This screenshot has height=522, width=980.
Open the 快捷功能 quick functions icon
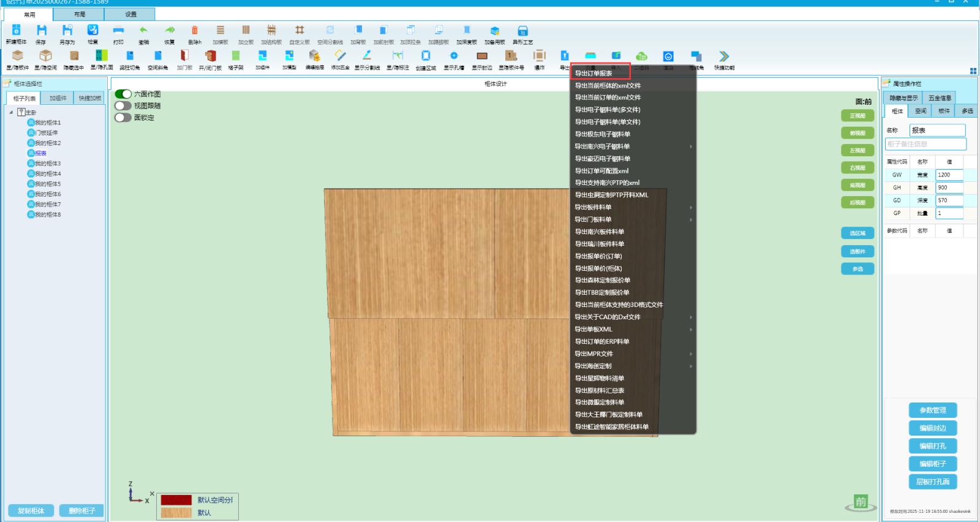[x=724, y=56]
